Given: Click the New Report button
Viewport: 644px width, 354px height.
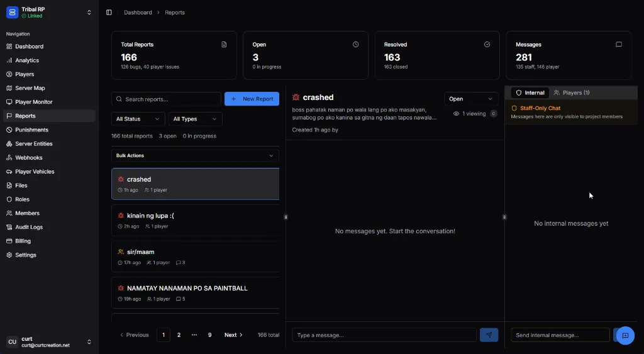Looking at the screenshot, I should [x=252, y=99].
